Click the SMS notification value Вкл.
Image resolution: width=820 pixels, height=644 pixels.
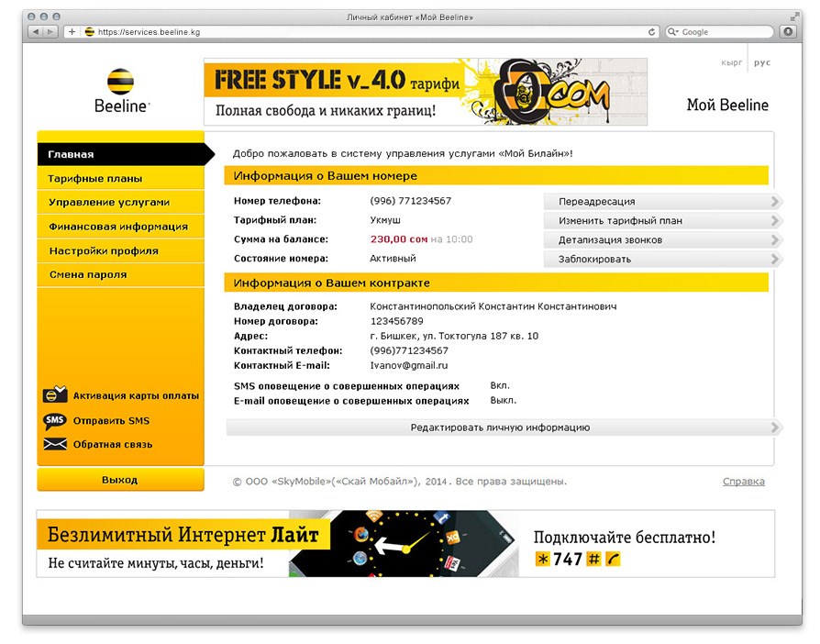(x=500, y=385)
